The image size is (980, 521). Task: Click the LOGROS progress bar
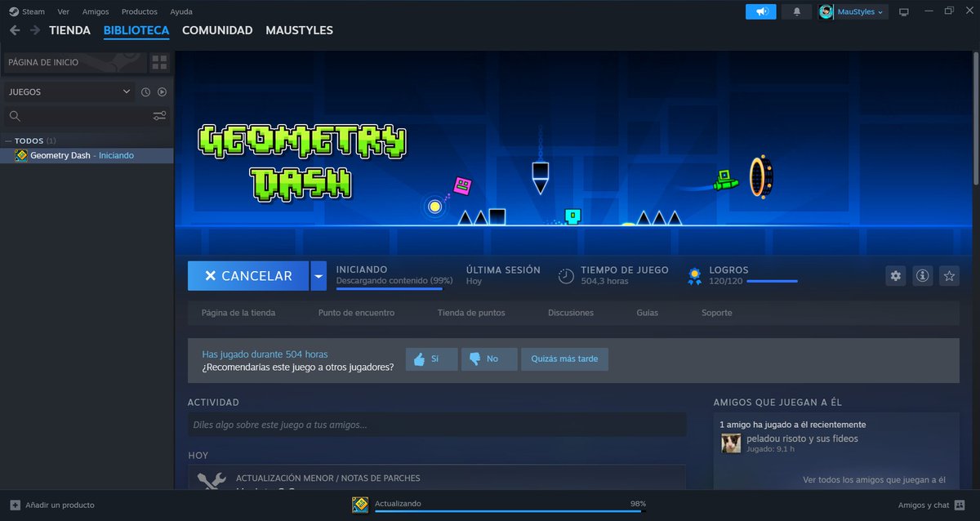[773, 281]
